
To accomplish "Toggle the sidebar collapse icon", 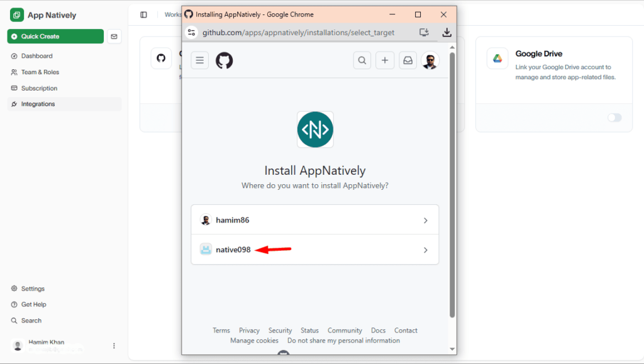I will click(144, 14).
